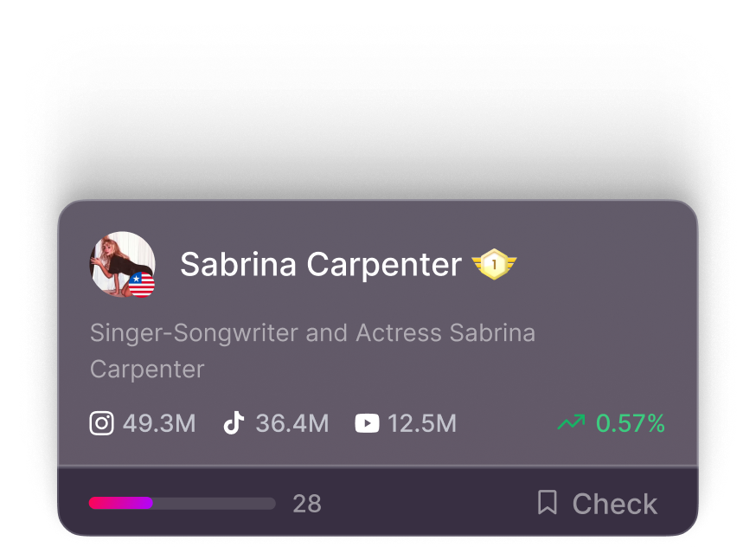Image resolution: width=756 pixels, height=547 pixels.
Task: Click the word Carpenter in the description
Action: click(x=147, y=370)
